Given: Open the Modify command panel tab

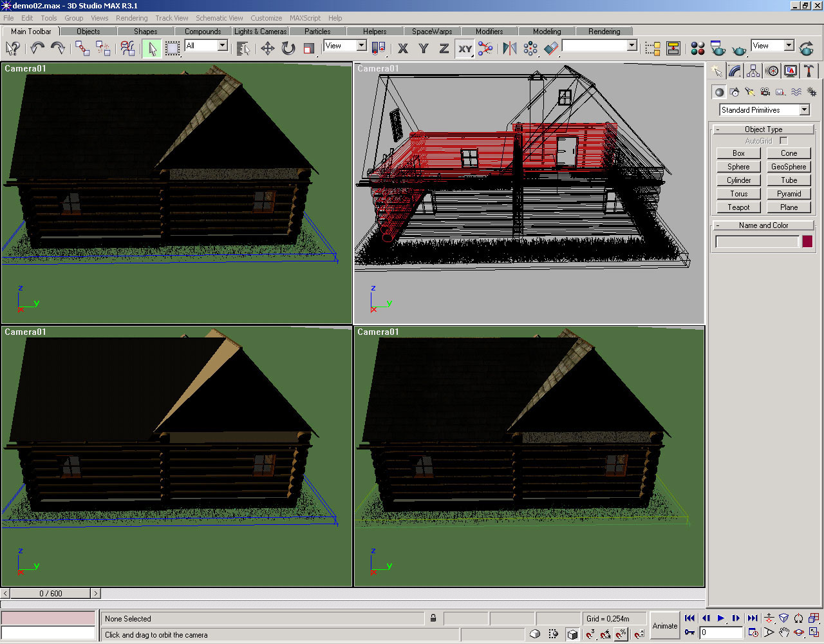Looking at the screenshot, I should (735, 71).
